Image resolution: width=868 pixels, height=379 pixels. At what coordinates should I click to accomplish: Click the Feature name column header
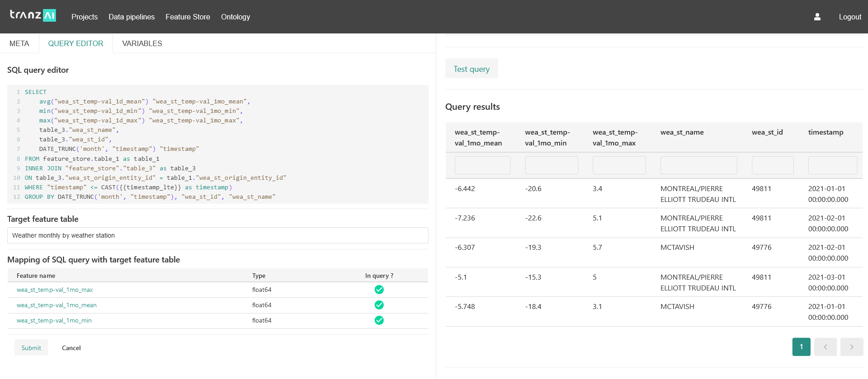click(x=36, y=276)
